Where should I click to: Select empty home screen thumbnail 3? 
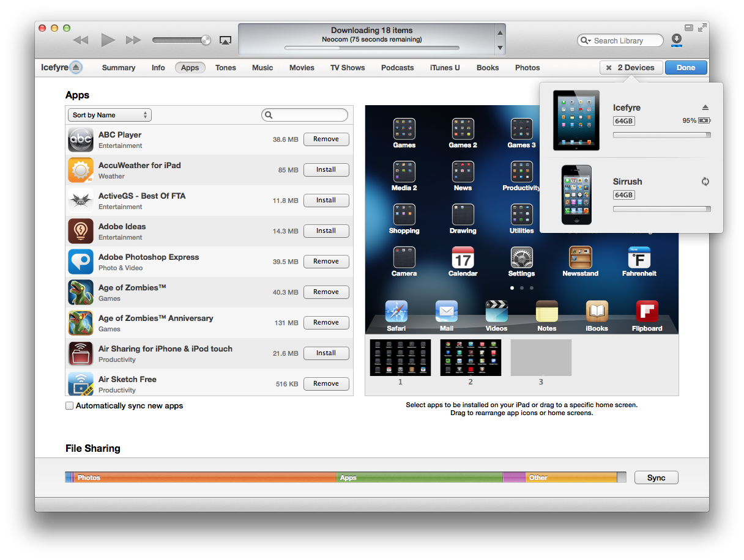[541, 358]
